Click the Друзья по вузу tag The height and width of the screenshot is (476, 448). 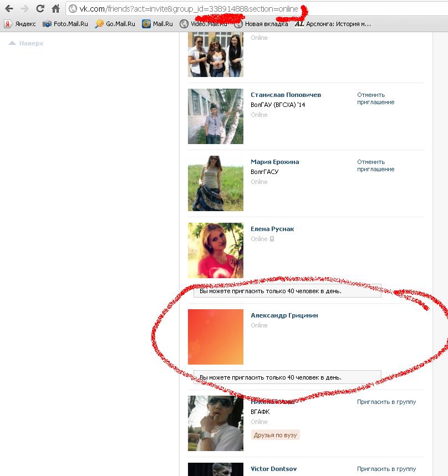pos(275,435)
